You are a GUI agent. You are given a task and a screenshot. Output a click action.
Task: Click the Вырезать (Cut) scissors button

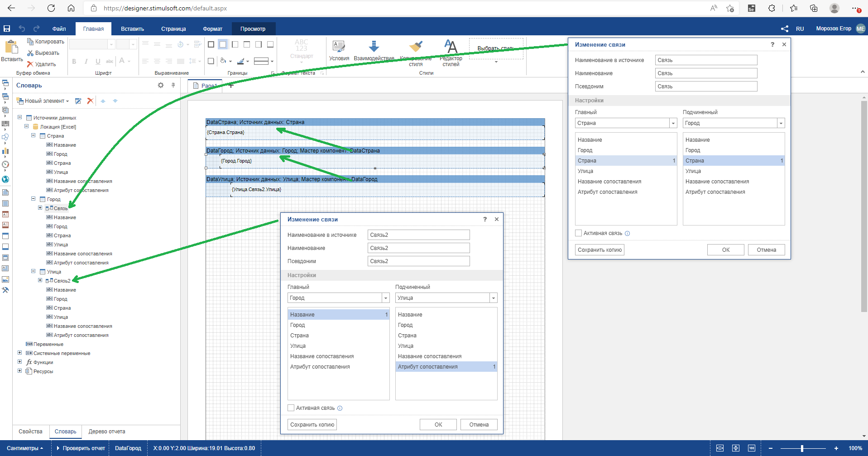43,53
